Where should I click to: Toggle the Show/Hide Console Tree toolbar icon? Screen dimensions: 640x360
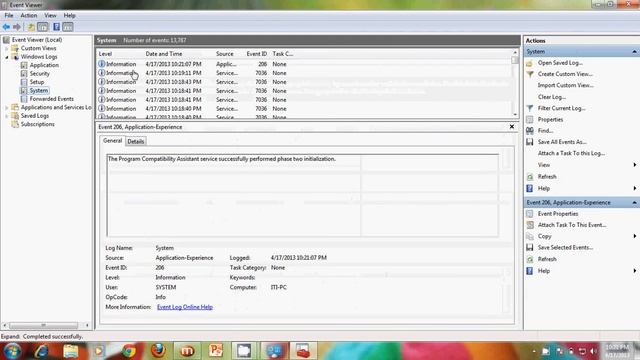42,27
